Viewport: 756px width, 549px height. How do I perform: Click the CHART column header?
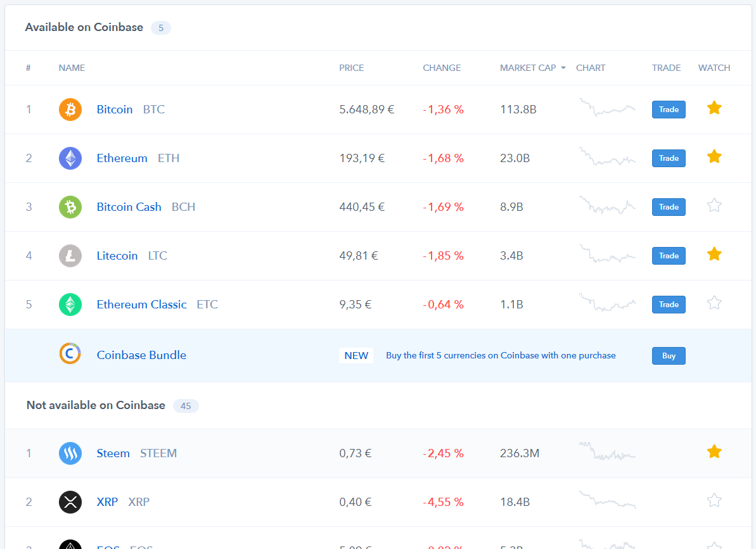(591, 68)
